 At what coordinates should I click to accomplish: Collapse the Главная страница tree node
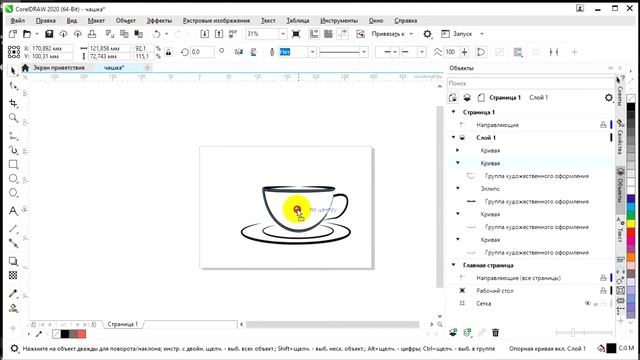pyautogui.click(x=453, y=265)
